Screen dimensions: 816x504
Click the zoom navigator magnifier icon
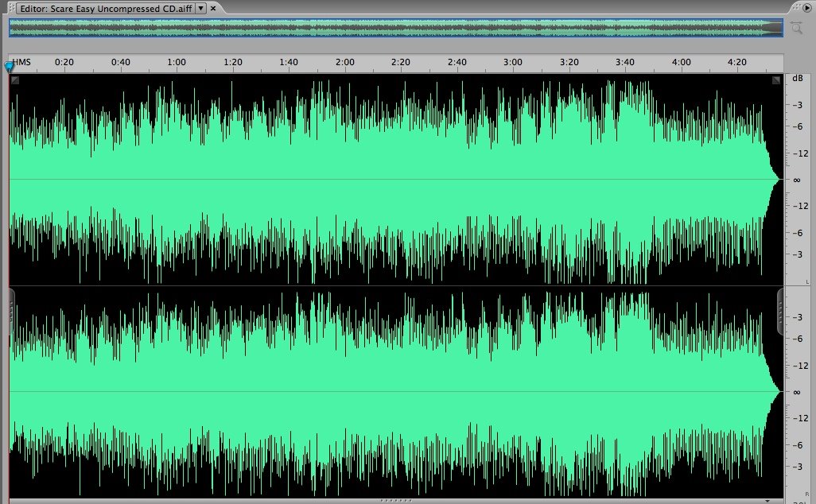point(797,28)
